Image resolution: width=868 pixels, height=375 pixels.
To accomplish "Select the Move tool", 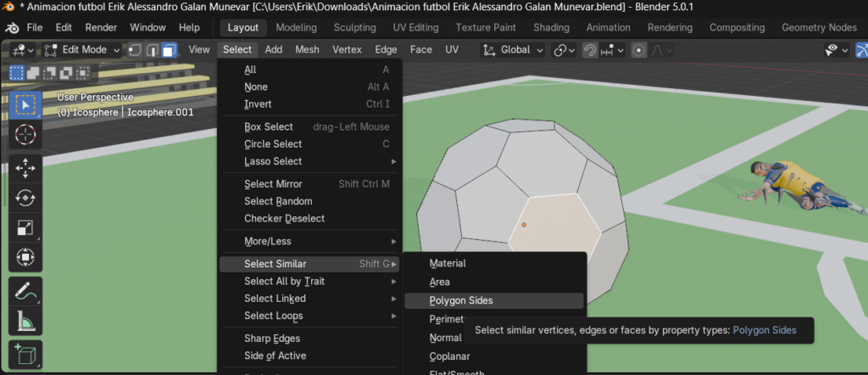I will tap(25, 168).
